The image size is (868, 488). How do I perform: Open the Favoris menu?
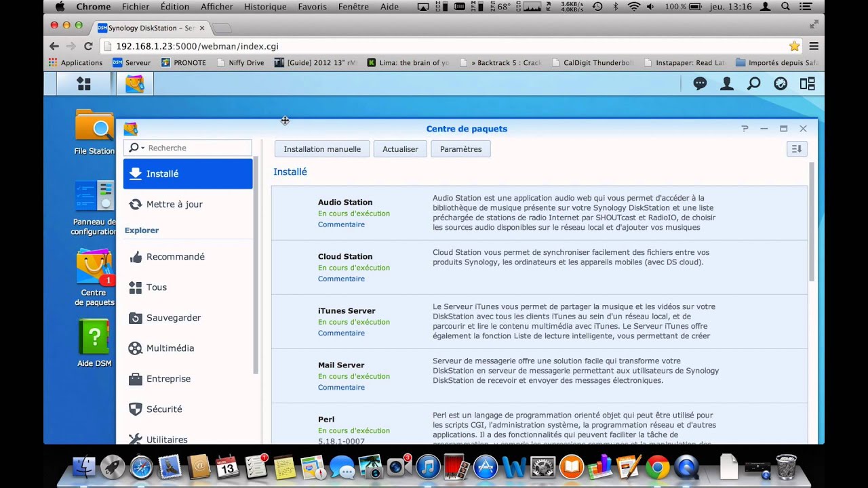click(x=312, y=7)
